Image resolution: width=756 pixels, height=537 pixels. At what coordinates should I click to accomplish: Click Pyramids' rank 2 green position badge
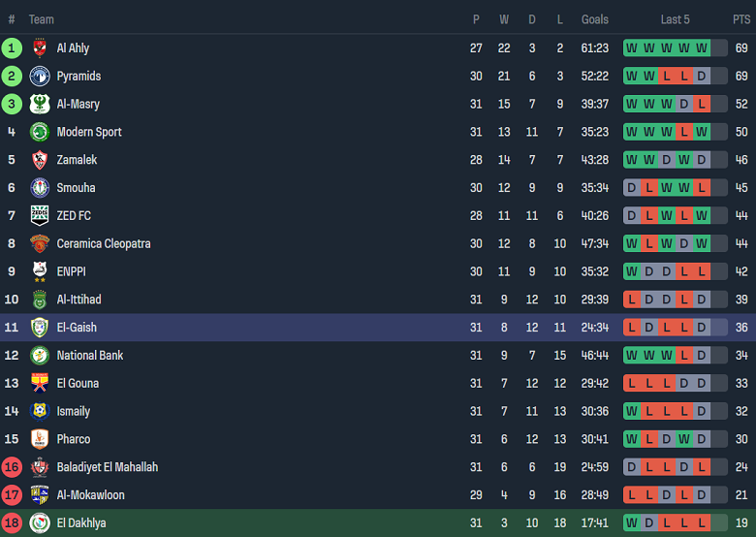(12, 77)
